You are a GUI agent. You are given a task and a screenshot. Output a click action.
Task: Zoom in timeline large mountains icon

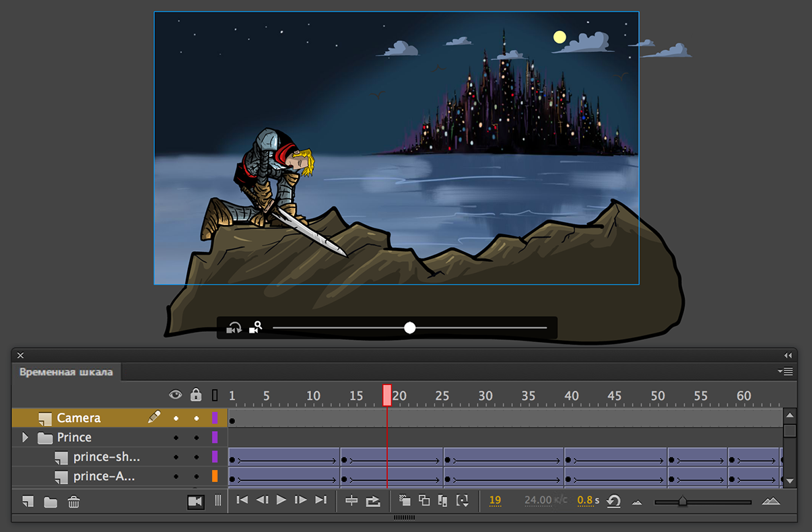pyautogui.click(x=771, y=501)
